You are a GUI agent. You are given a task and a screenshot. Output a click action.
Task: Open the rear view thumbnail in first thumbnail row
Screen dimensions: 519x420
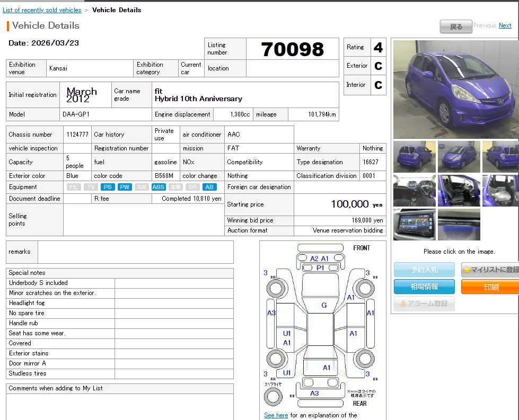point(415,157)
